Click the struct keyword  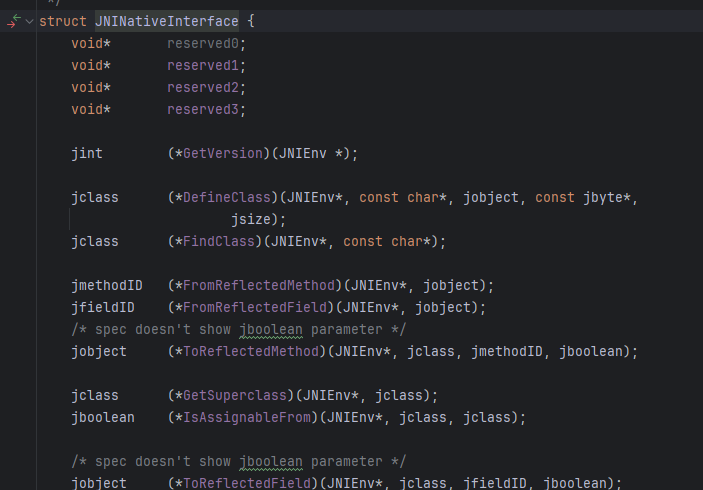62,21
